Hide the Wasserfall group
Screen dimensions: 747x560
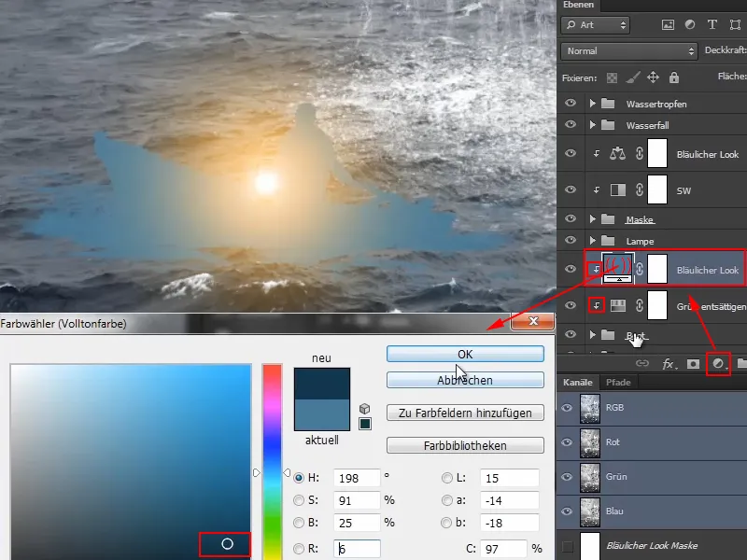tap(571, 124)
